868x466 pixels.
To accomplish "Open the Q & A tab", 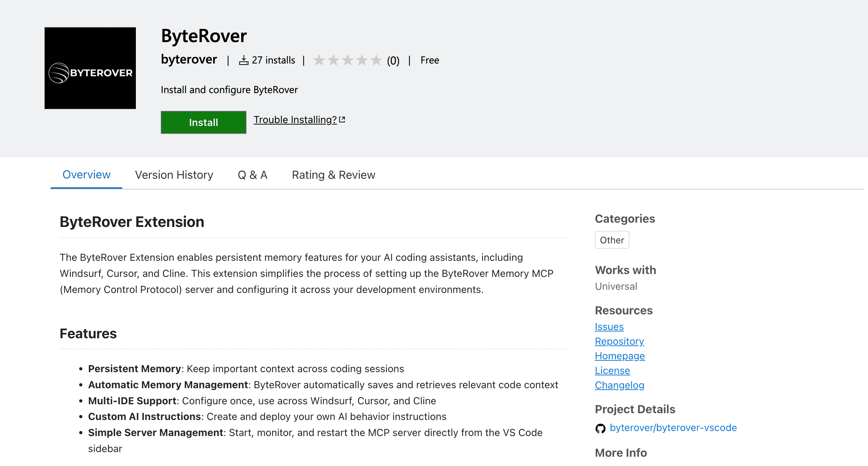I will point(252,175).
